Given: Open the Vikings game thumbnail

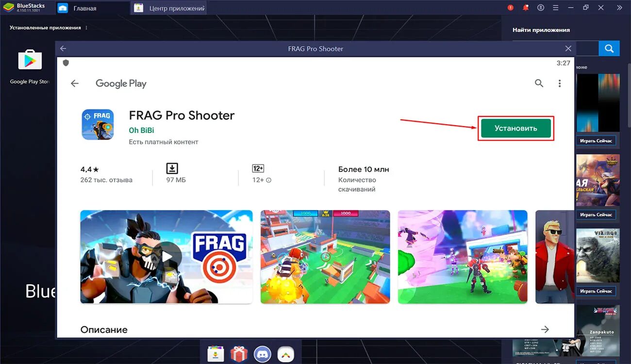Looking at the screenshot, I should [x=598, y=256].
